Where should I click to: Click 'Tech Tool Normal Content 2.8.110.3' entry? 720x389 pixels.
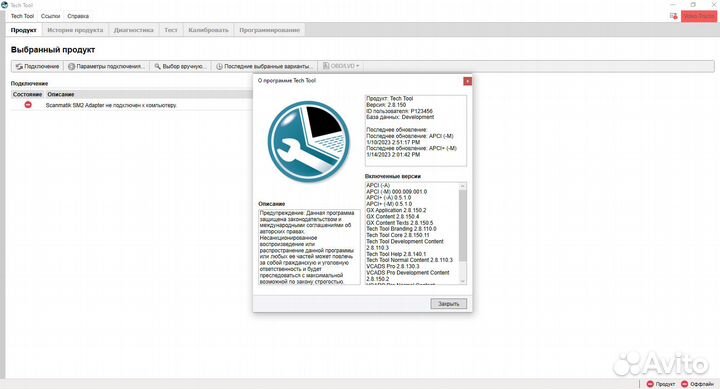tap(409, 260)
